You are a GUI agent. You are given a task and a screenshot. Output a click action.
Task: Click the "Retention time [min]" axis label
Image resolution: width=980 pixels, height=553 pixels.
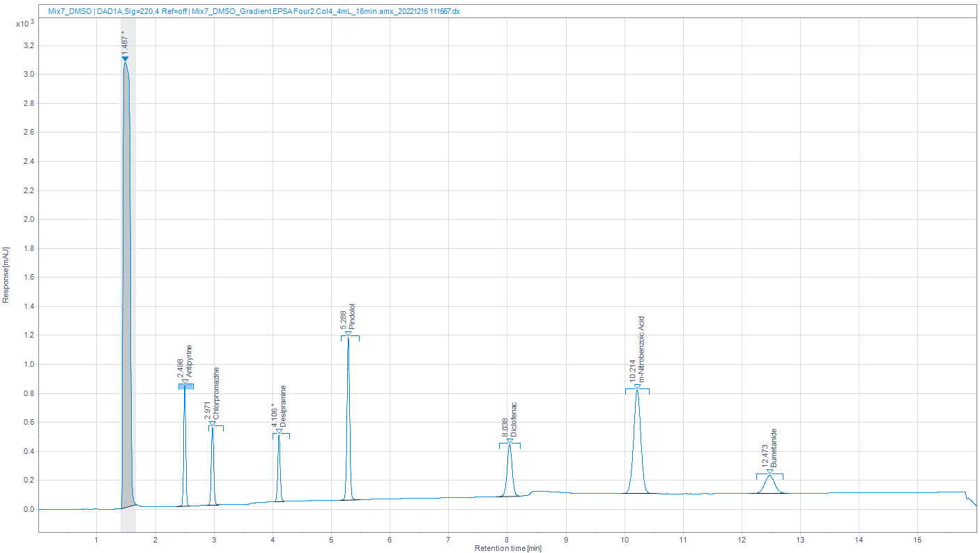(x=507, y=548)
